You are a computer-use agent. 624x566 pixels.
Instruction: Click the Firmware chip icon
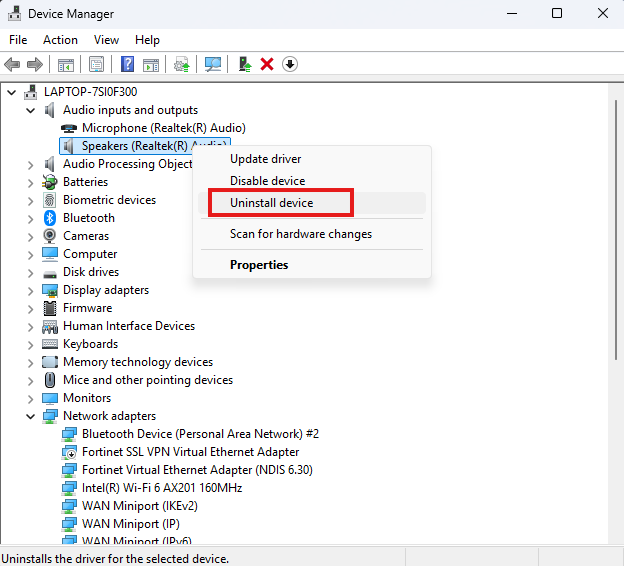pyautogui.click(x=50, y=308)
